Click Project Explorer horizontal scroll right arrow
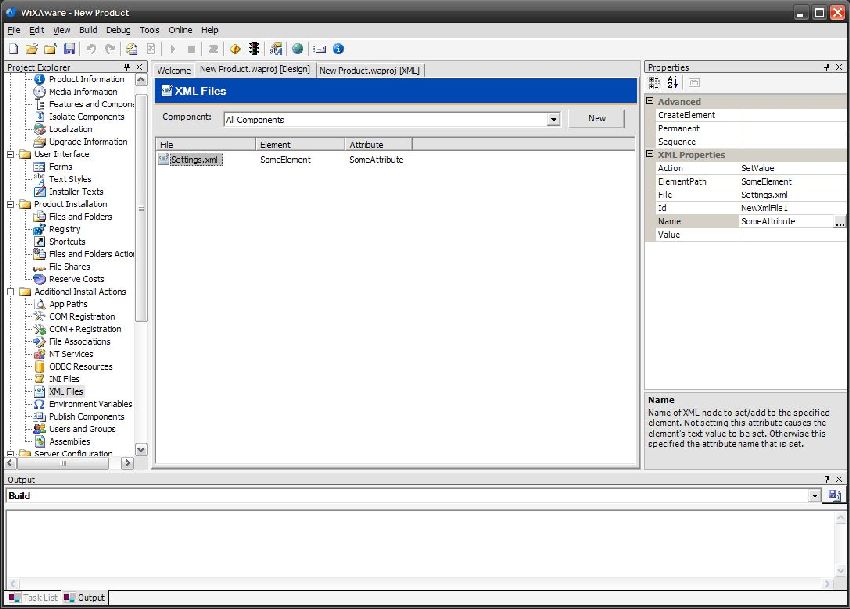This screenshot has height=609, width=850. pos(127,463)
